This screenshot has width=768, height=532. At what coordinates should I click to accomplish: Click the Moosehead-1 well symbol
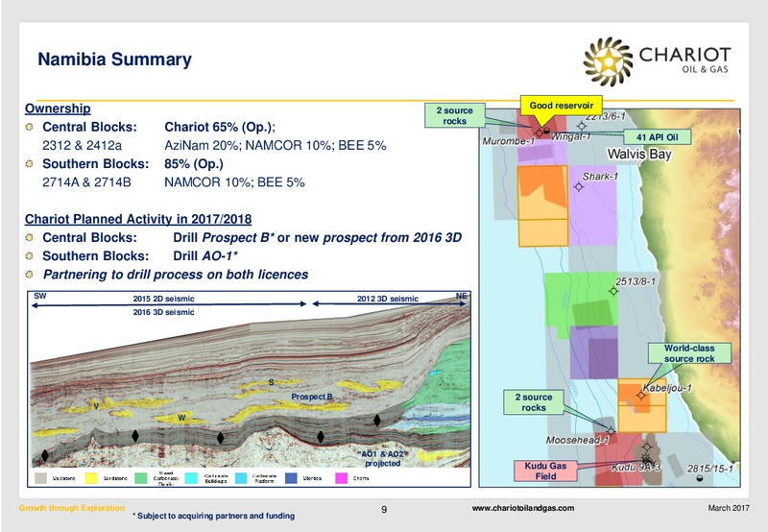click(611, 431)
